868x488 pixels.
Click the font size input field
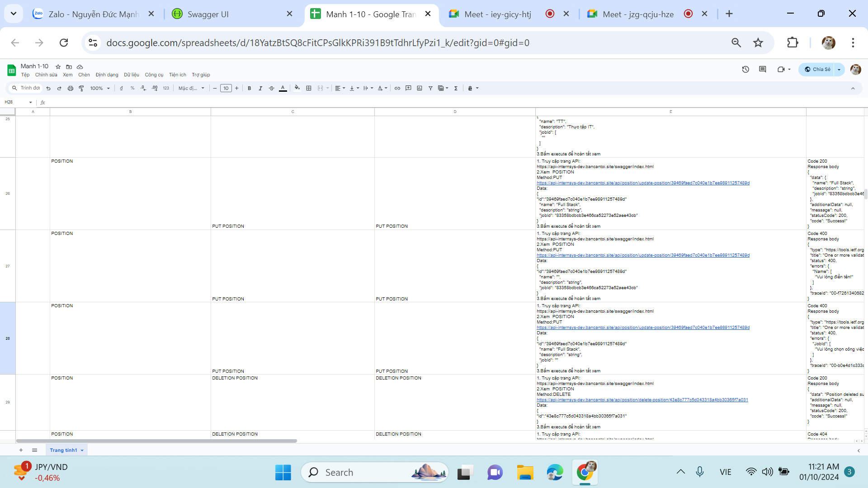226,88
